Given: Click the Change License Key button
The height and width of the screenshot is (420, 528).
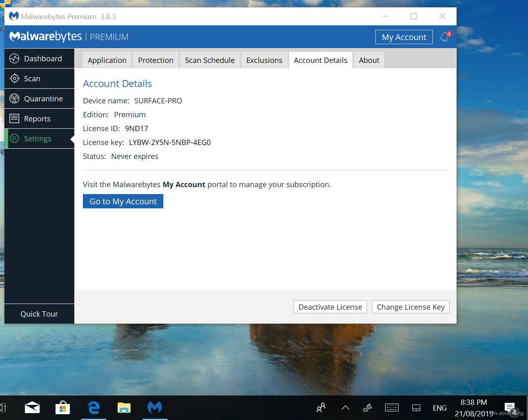Looking at the screenshot, I should (x=411, y=307).
